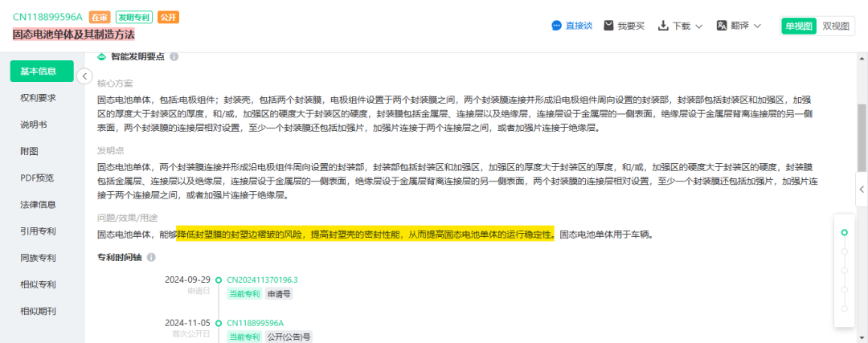Viewport: 868px width, 343px height.
Task: Collapse the left sidebar with arrow button
Action: click(x=84, y=76)
